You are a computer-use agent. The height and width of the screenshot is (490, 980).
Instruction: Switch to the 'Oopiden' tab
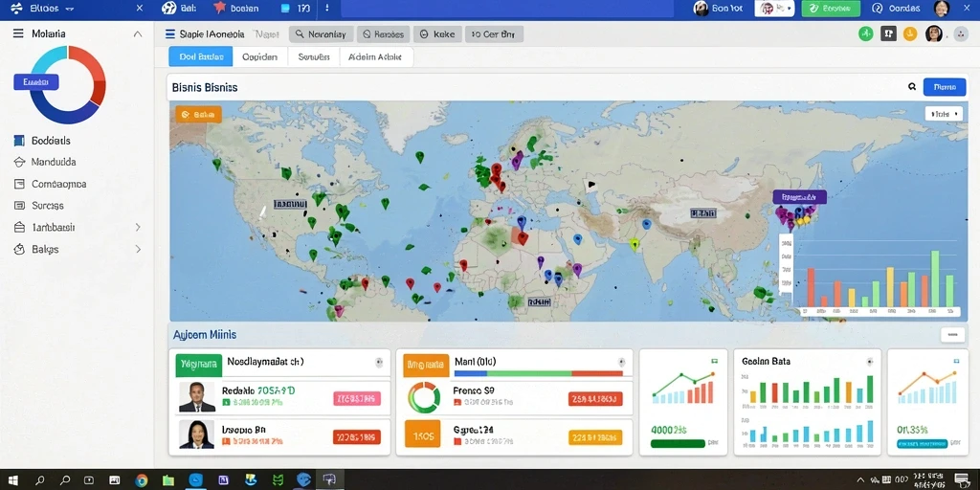click(x=260, y=56)
